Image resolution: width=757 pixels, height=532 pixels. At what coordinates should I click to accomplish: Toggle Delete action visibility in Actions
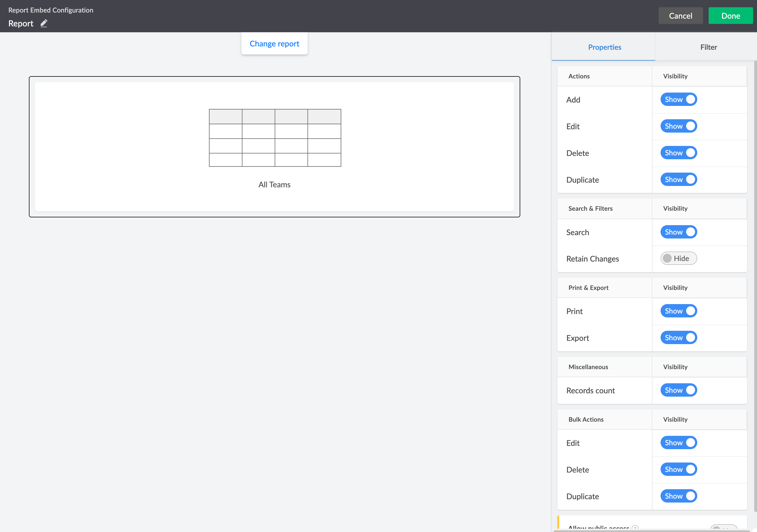(x=678, y=153)
